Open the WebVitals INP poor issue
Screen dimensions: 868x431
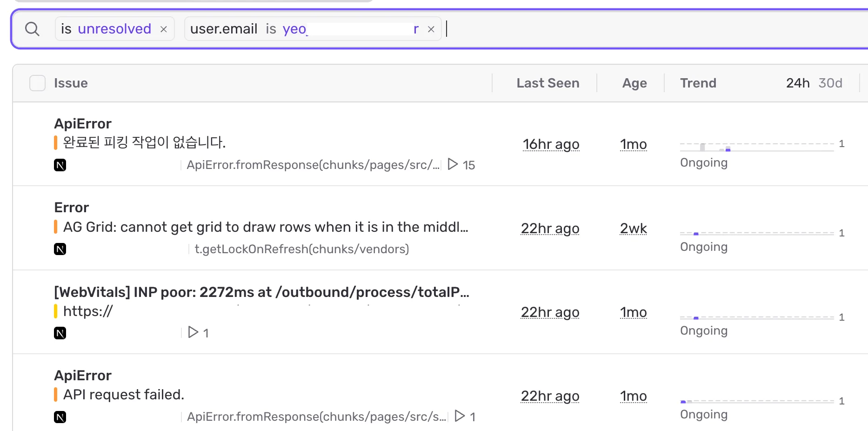click(x=261, y=292)
